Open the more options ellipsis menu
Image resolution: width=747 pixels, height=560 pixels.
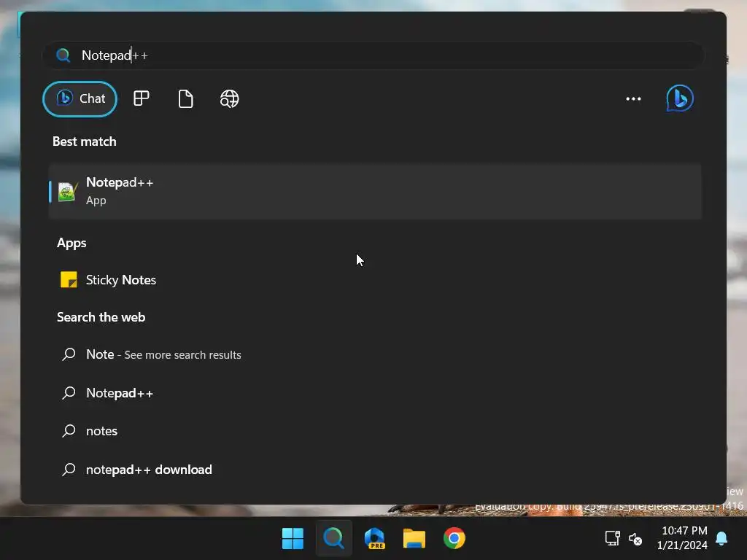tap(633, 99)
